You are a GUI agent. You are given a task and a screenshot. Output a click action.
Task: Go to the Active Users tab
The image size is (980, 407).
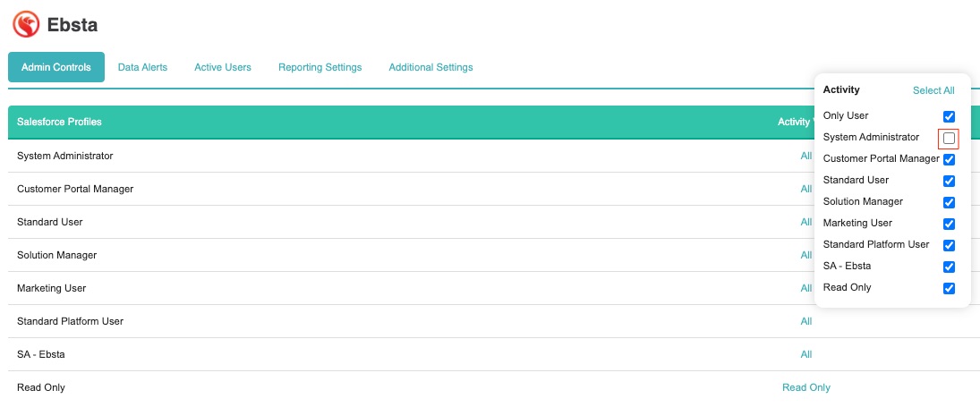click(223, 67)
